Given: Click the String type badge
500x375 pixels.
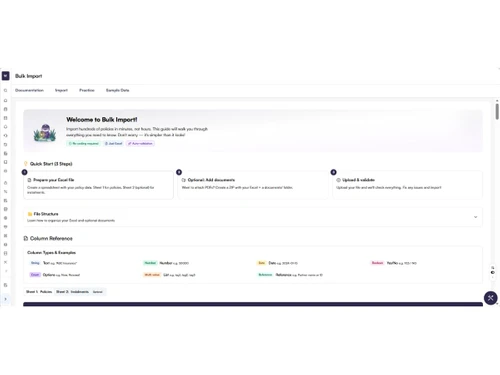Looking at the screenshot, I should [x=35, y=263].
